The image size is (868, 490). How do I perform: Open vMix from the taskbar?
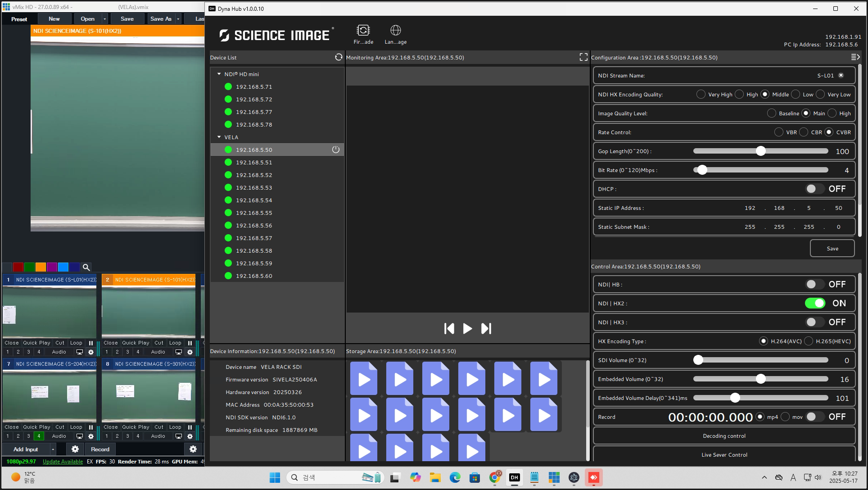tap(554, 477)
